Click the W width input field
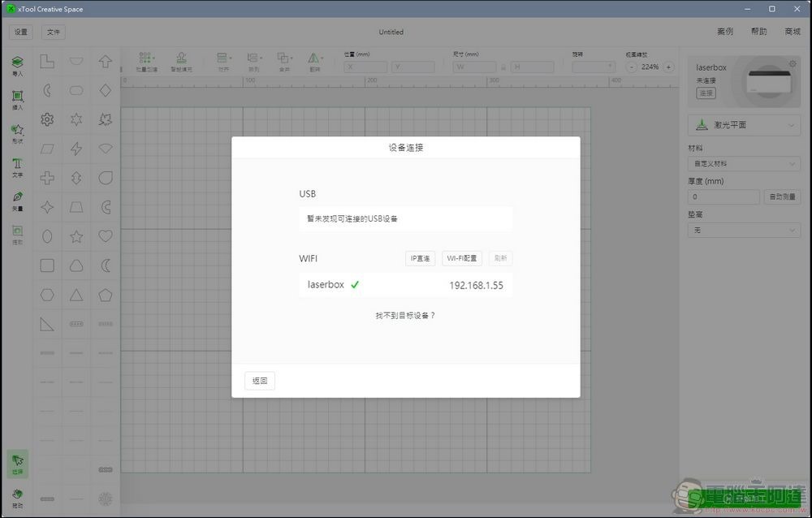 [x=474, y=67]
